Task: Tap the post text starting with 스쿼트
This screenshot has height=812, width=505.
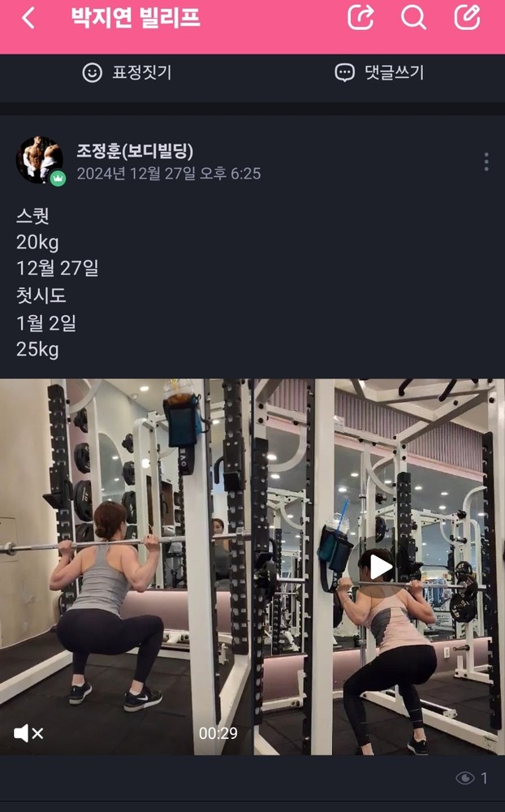Action: [x=58, y=283]
